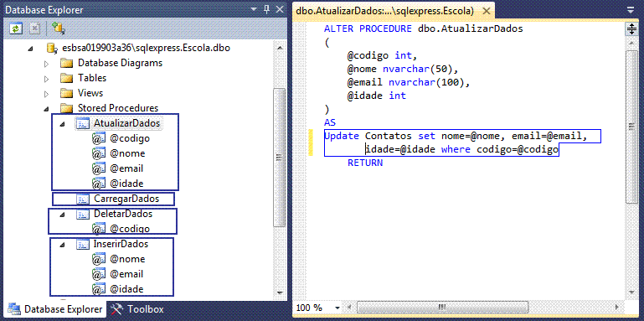The height and width of the screenshot is (321, 644).
Task: Click the auto-hide pin icon of Database Explorer
Action: coord(267,9)
